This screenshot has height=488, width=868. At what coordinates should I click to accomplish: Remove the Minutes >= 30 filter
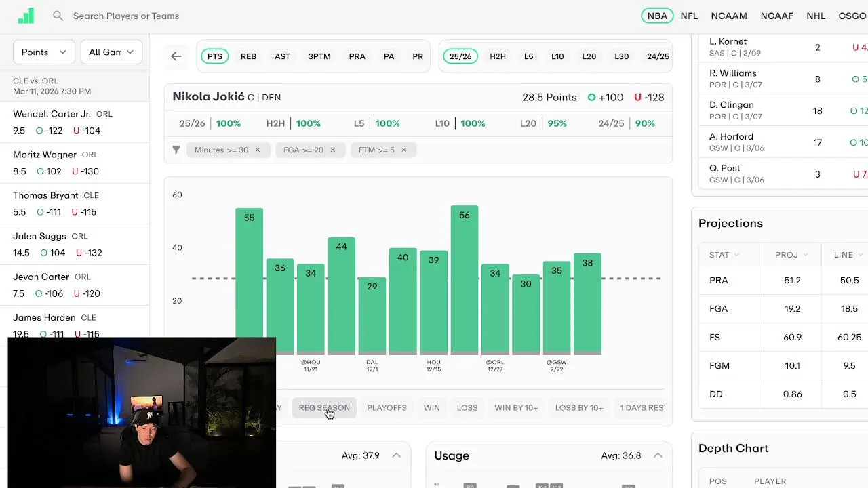coord(258,150)
